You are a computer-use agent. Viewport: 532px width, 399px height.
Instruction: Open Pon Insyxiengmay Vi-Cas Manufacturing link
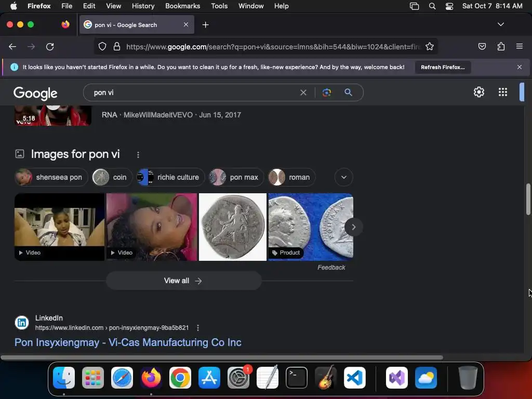[128, 342]
